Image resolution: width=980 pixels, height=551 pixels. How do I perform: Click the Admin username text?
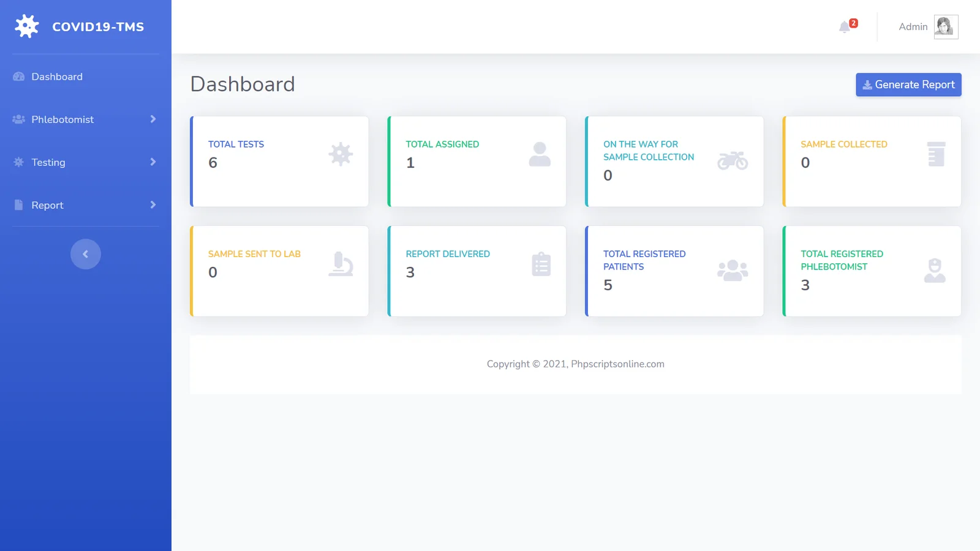pyautogui.click(x=913, y=27)
